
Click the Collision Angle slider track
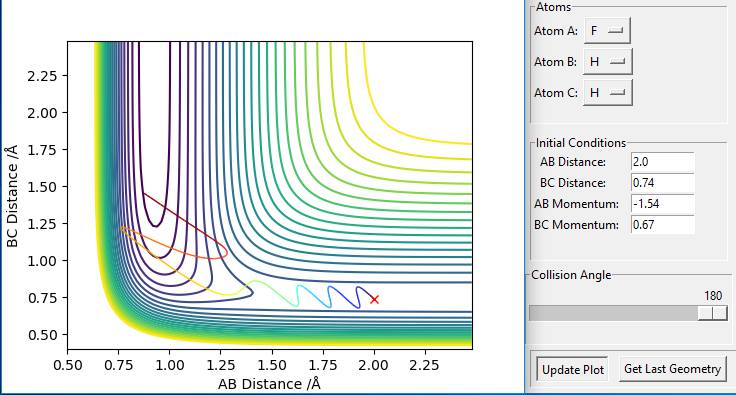pyautogui.click(x=628, y=313)
